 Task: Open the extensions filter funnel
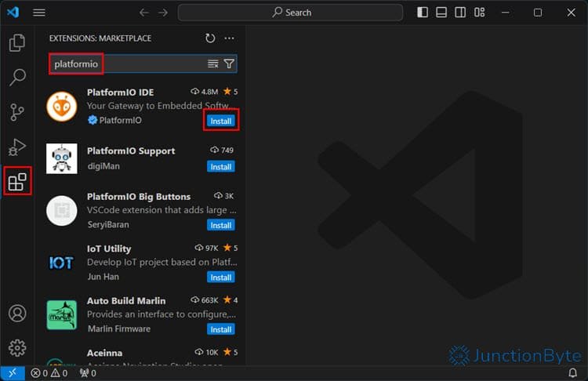pos(229,63)
